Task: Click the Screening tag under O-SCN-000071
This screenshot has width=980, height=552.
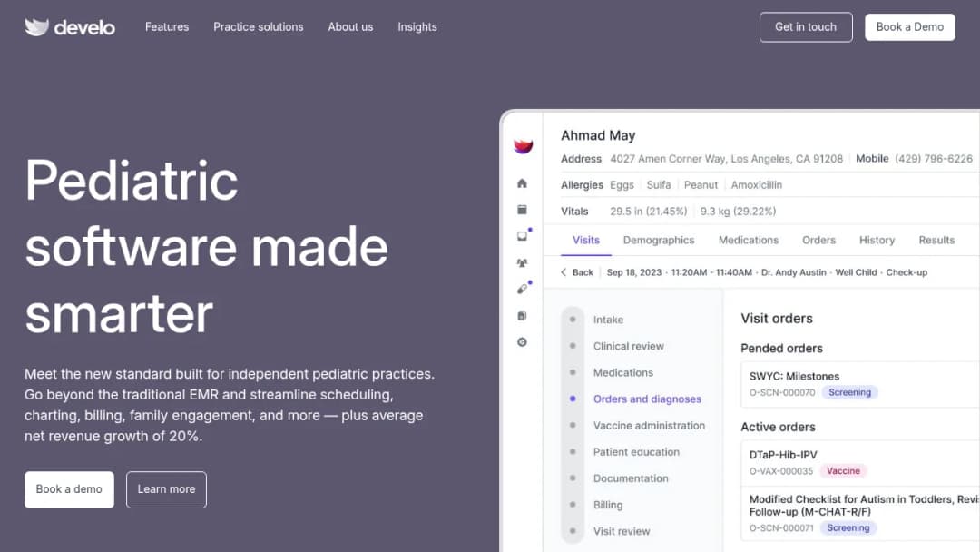Action: coord(848,527)
